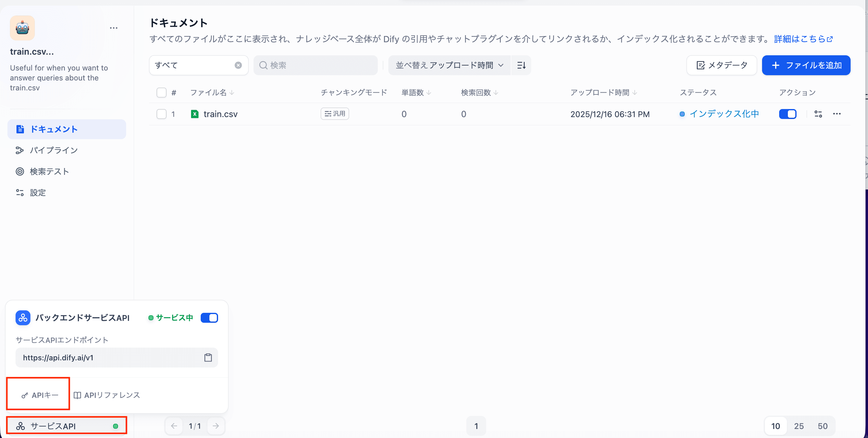Open more options ellipsis for train.csv row
The image size is (868, 438).
[x=837, y=114]
